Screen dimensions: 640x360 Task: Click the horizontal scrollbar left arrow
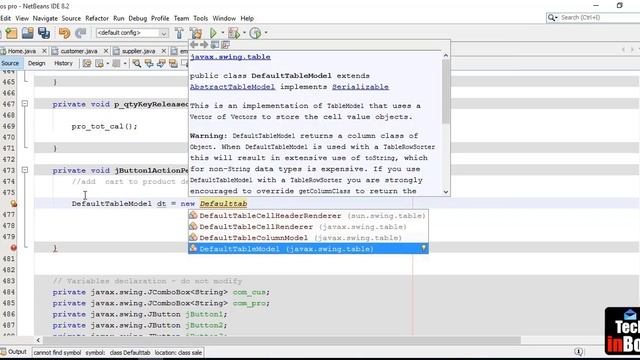[38, 340]
